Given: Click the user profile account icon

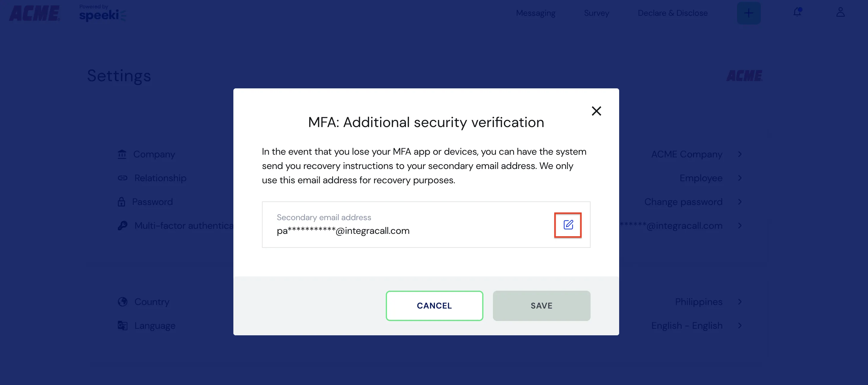Looking at the screenshot, I should pos(840,12).
